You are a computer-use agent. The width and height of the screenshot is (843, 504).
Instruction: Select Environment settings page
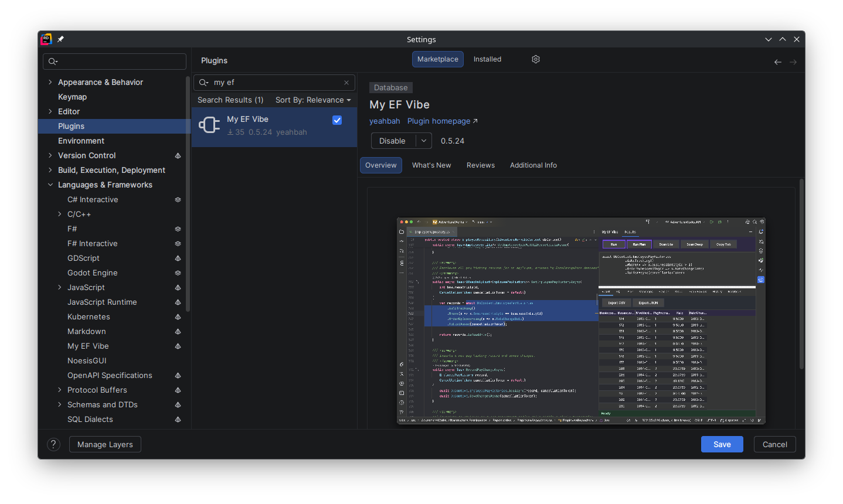(x=81, y=141)
